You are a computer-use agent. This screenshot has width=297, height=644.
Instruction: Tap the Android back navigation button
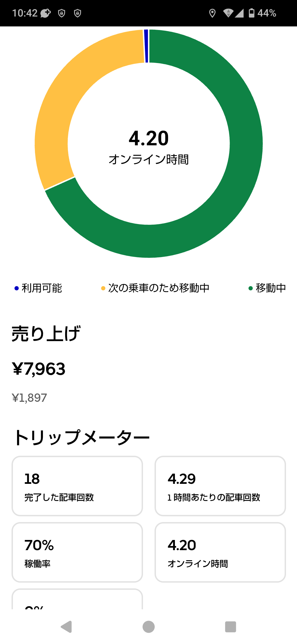(x=66, y=627)
